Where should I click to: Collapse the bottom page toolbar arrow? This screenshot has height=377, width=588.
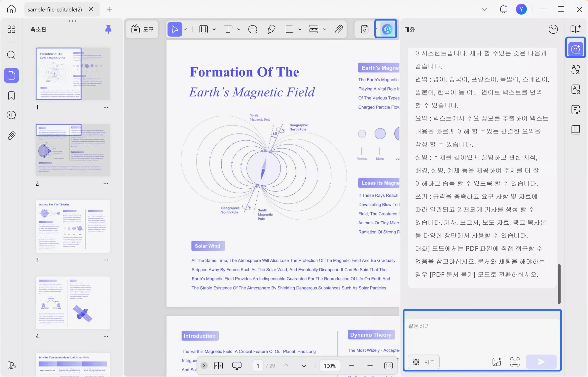[204, 366]
